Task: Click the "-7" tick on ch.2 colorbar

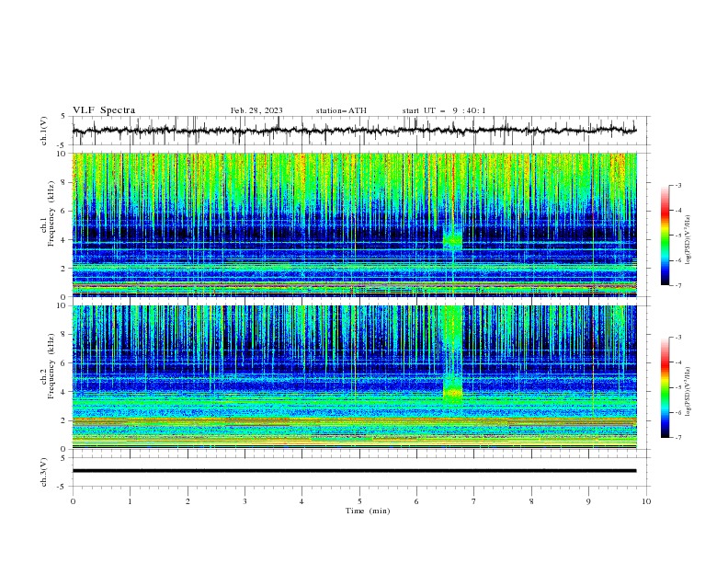Action: tap(678, 438)
